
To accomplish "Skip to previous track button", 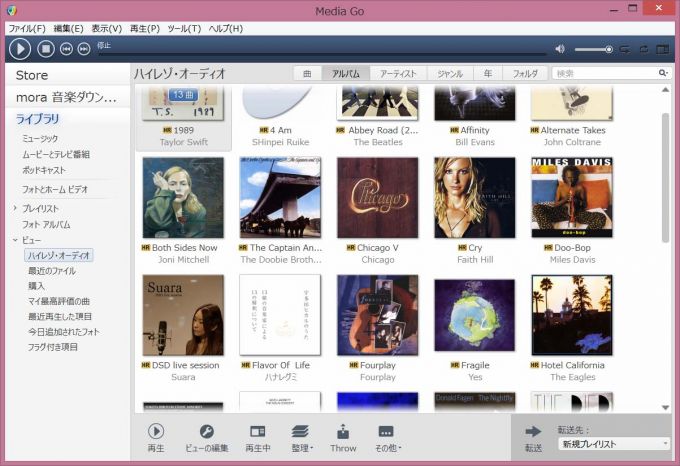I will [66, 49].
